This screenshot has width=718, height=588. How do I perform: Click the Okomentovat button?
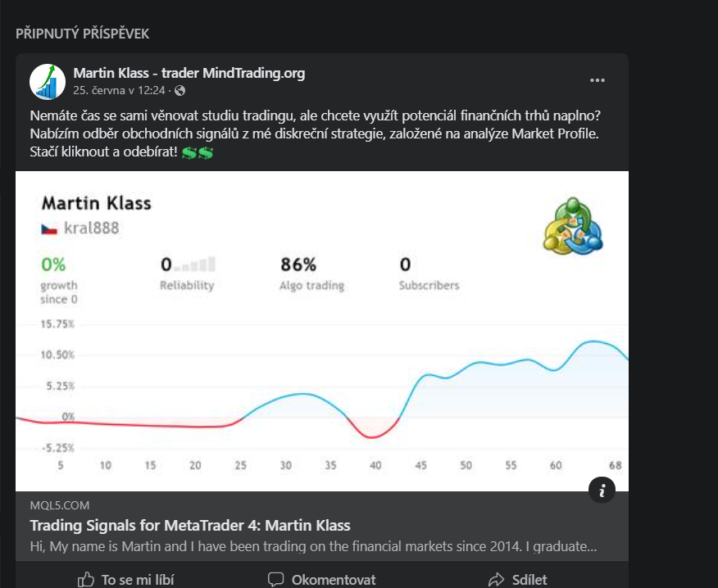pyautogui.click(x=322, y=580)
